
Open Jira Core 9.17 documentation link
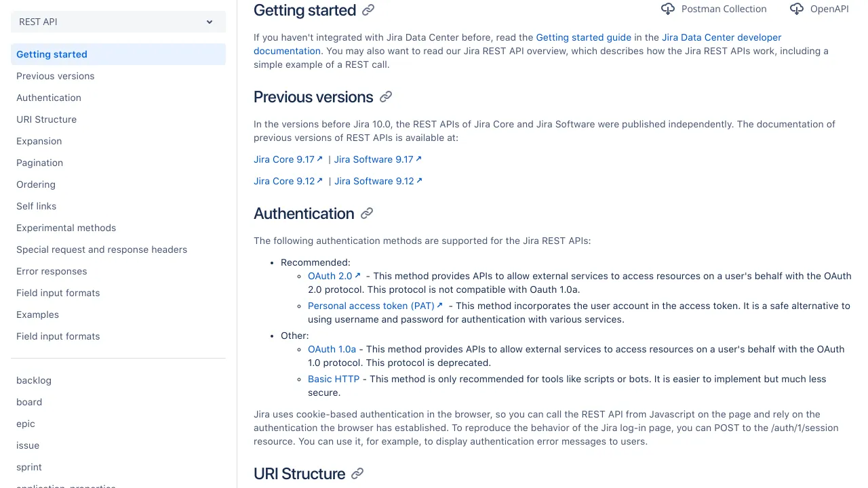pos(288,159)
